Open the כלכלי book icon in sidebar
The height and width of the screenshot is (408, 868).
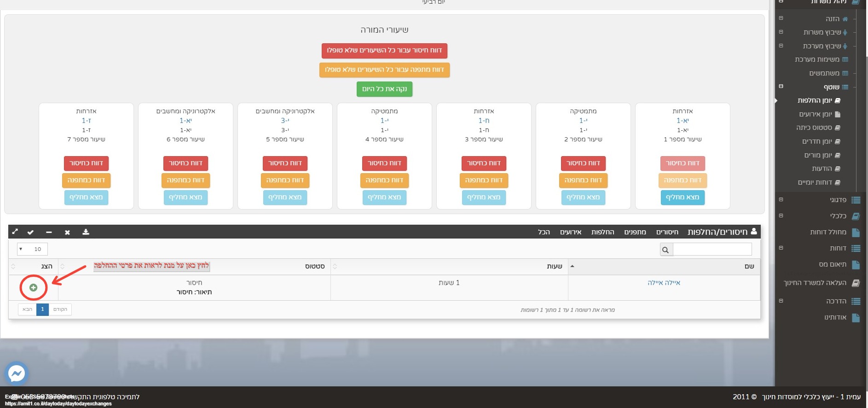pyautogui.click(x=856, y=216)
